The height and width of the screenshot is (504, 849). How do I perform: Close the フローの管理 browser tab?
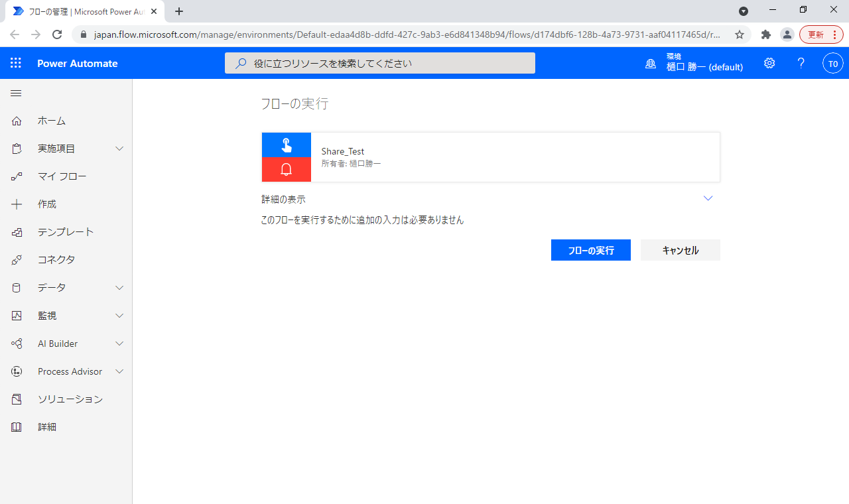tap(154, 11)
